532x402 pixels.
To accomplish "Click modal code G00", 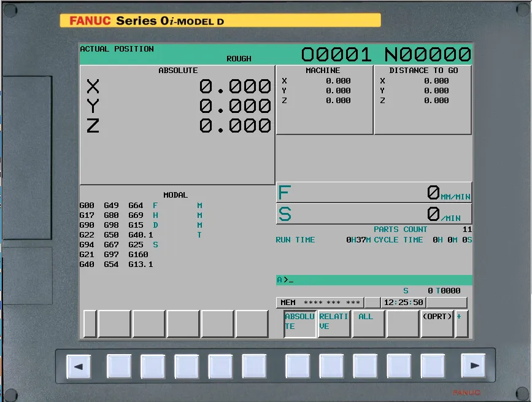I will tap(87, 206).
